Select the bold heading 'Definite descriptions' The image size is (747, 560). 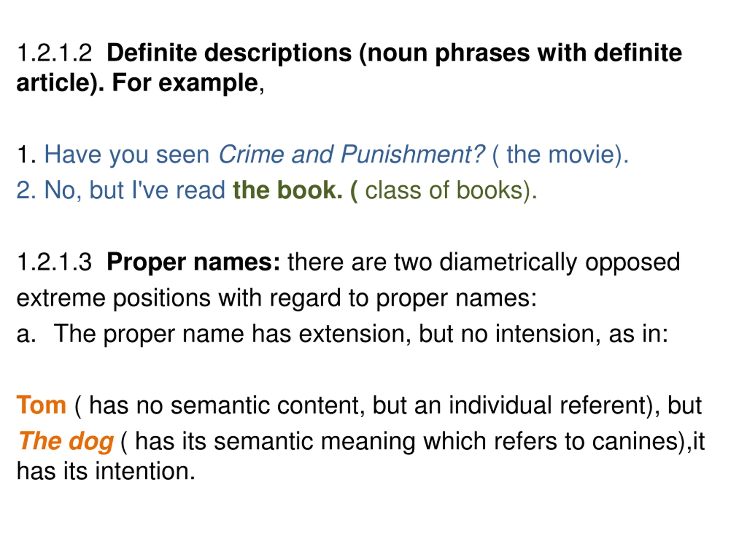tap(230, 53)
